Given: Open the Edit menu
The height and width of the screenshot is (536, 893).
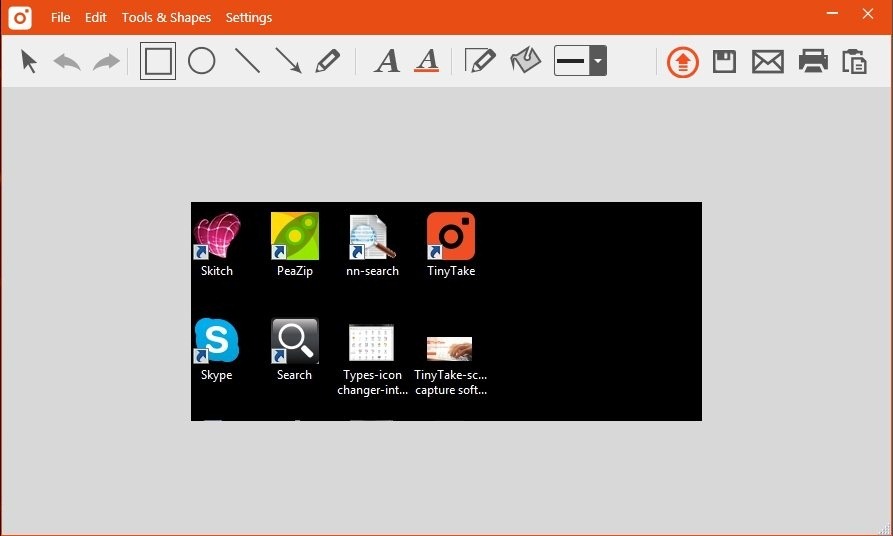Looking at the screenshot, I should click(x=96, y=18).
